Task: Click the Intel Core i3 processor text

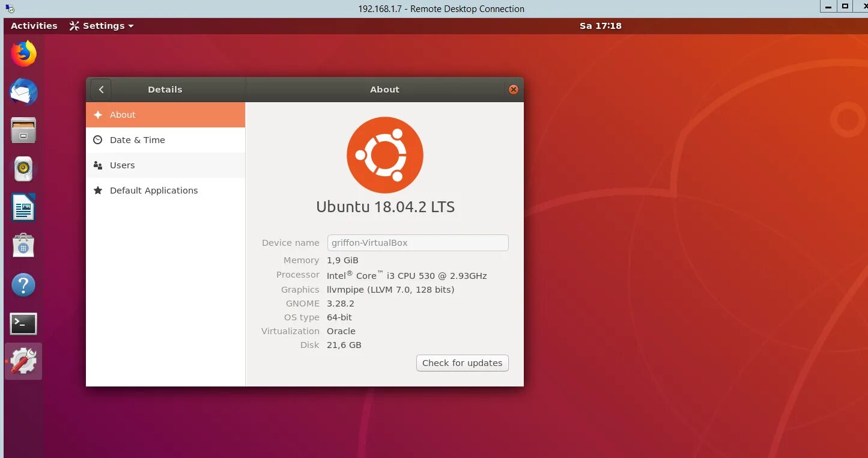Action: tap(407, 275)
